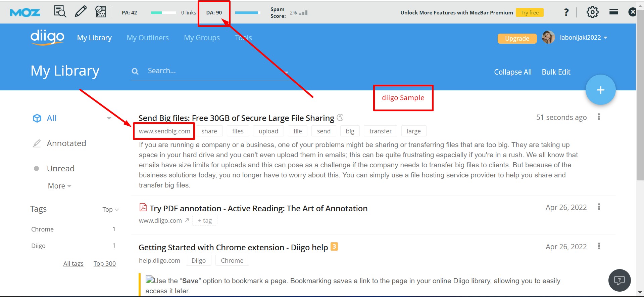Click the send tag
The width and height of the screenshot is (644, 297).
pos(324,131)
